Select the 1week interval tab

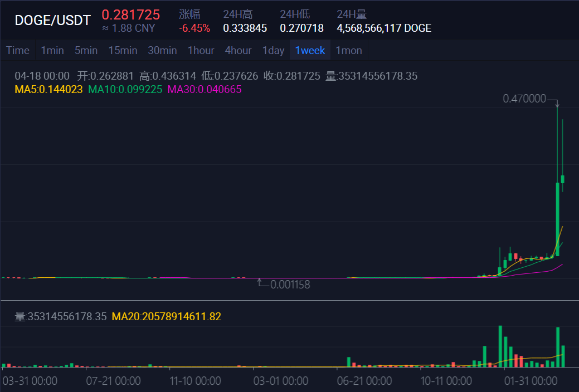click(310, 50)
